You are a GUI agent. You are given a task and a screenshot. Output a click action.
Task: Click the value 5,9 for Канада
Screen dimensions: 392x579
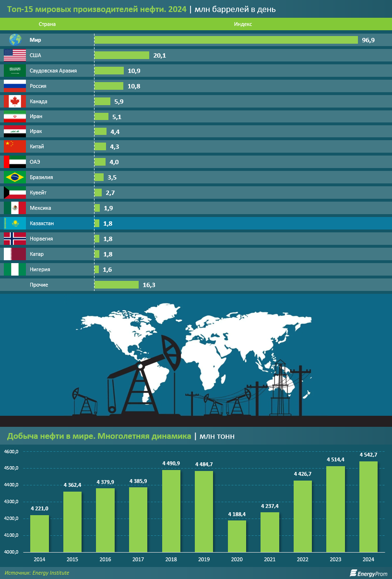[119, 102]
